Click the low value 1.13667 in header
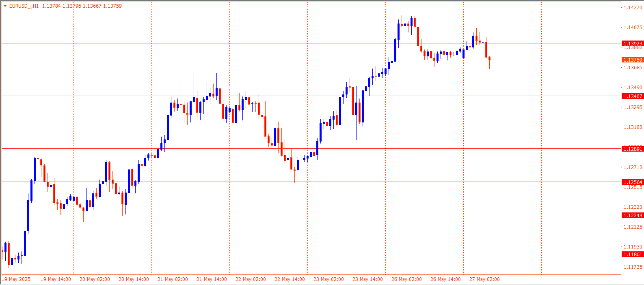Screen dimensions: 644x285 tap(92, 6)
